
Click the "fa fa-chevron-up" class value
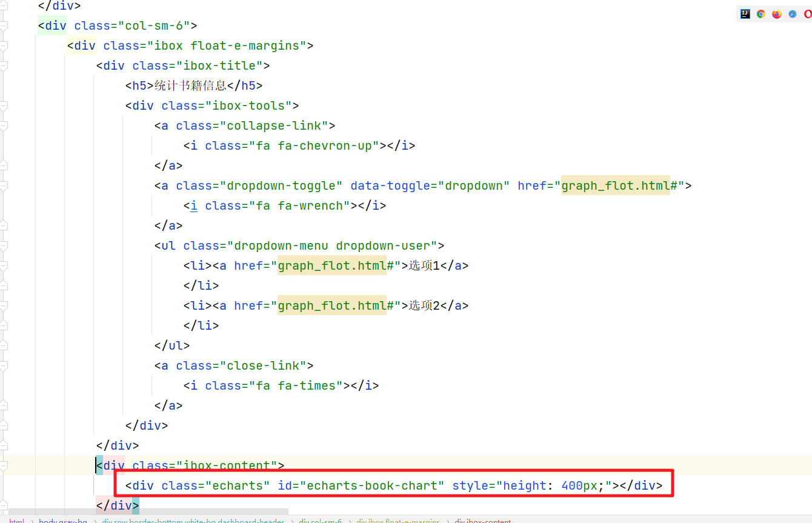[x=314, y=145]
